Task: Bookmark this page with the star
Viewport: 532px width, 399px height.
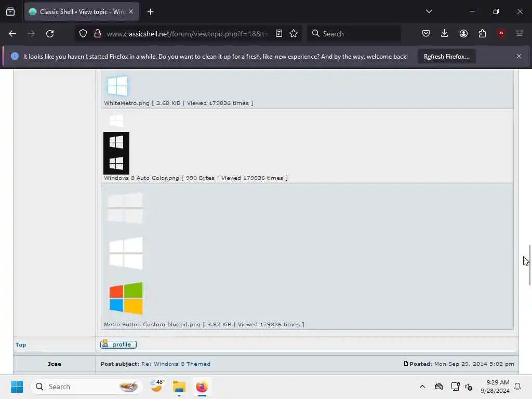Action: pyautogui.click(x=294, y=34)
